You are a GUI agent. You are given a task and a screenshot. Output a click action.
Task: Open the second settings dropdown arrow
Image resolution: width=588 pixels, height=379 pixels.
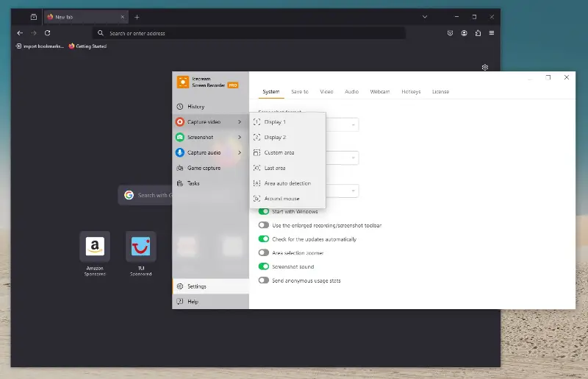coord(353,157)
